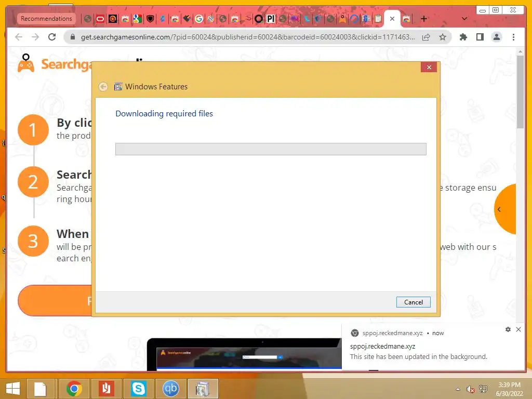The width and height of the screenshot is (532, 399).
Task: Open a new tab with the plus button
Action: coord(424,19)
